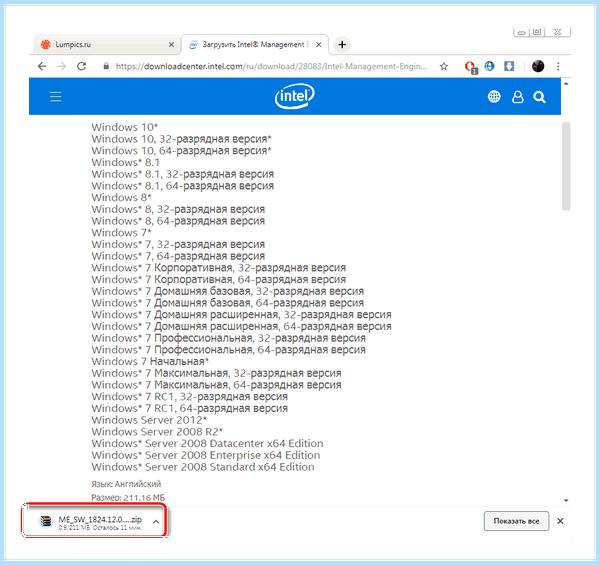This screenshot has width=600, height=565.
Task: Select the text Windows 7 Начальная*
Action: (150, 361)
